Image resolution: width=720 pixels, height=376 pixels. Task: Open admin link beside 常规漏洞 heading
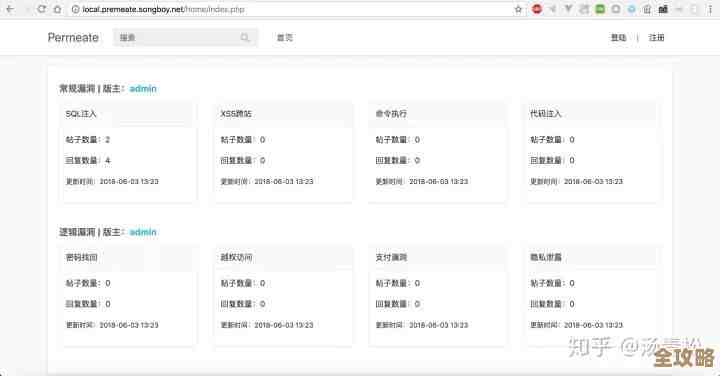143,89
